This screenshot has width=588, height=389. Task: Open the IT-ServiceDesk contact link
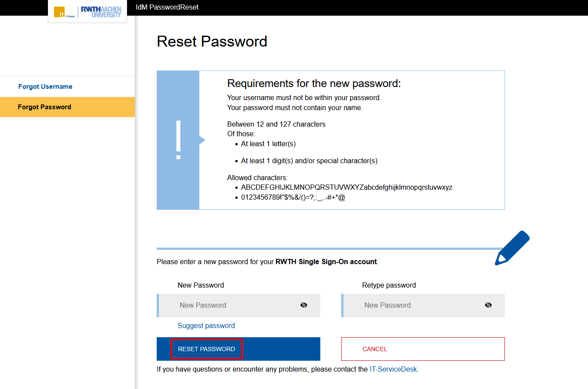393,369
